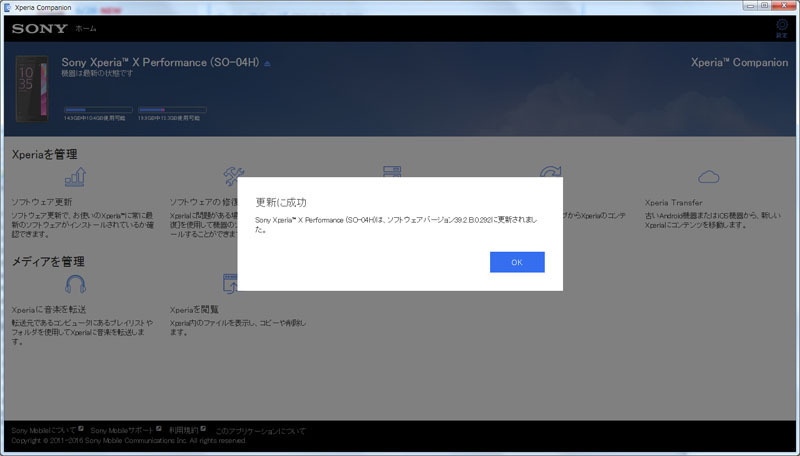Click the Xperia Transfer description text
The width and height of the screenshot is (800, 456).
(x=712, y=220)
